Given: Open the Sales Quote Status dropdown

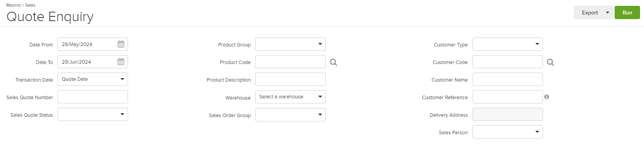Looking at the screenshot, I should (x=93, y=114).
